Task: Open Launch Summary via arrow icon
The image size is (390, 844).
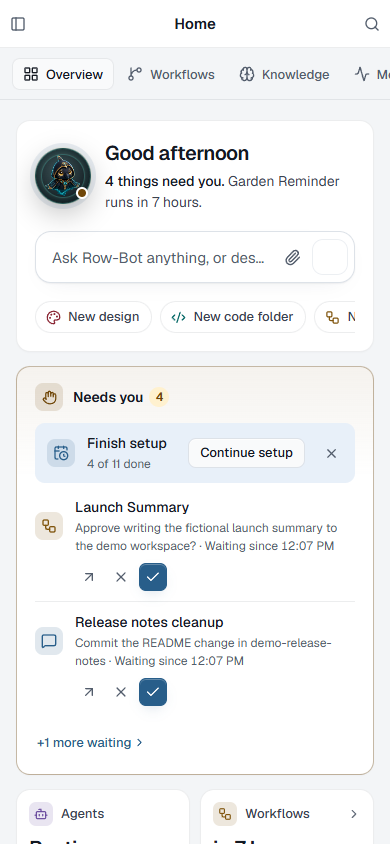Action: (x=89, y=577)
